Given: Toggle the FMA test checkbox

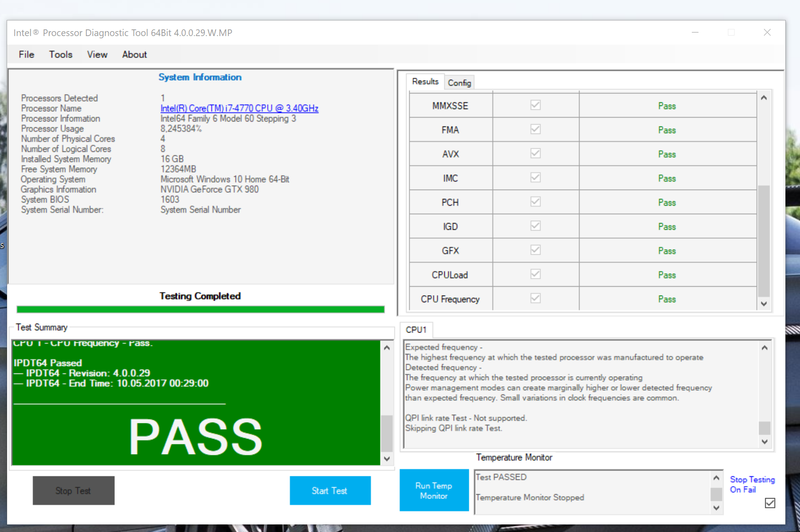Looking at the screenshot, I should point(536,129).
